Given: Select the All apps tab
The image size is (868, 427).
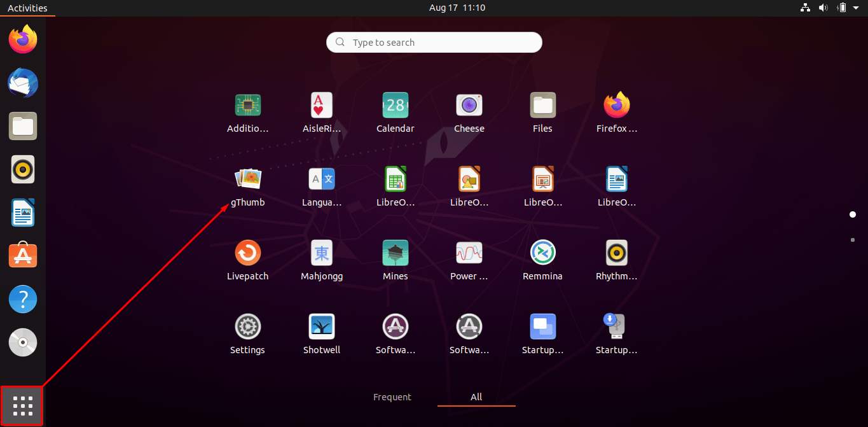Looking at the screenshot, I should (x=476, y=397).
